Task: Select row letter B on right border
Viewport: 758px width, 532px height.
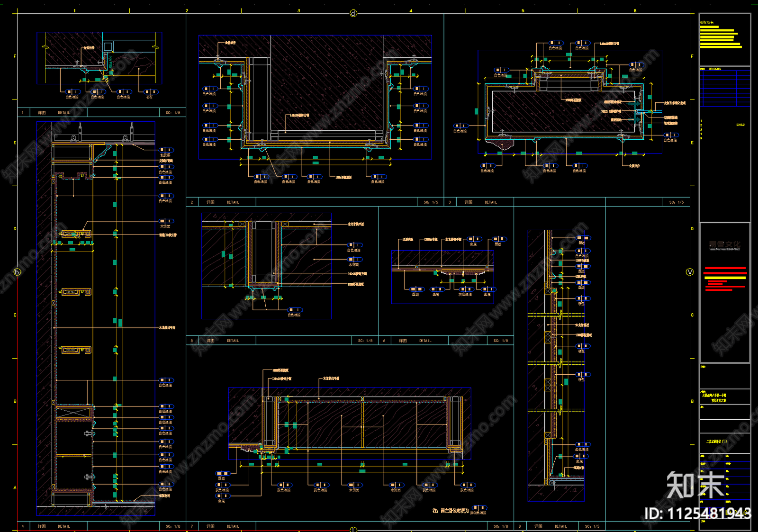Action: pyautogui.click(x=692, y=401)
